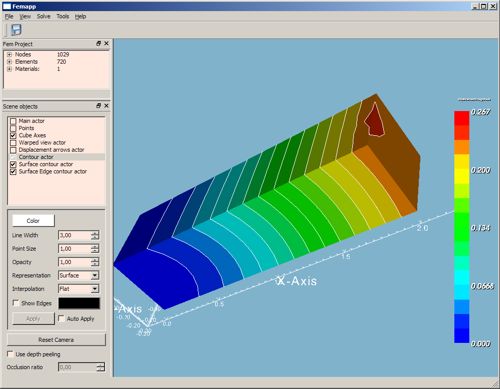This screenshot has height=389, width=500.
Task: Click the black edge color swatch
Action: 79,303
